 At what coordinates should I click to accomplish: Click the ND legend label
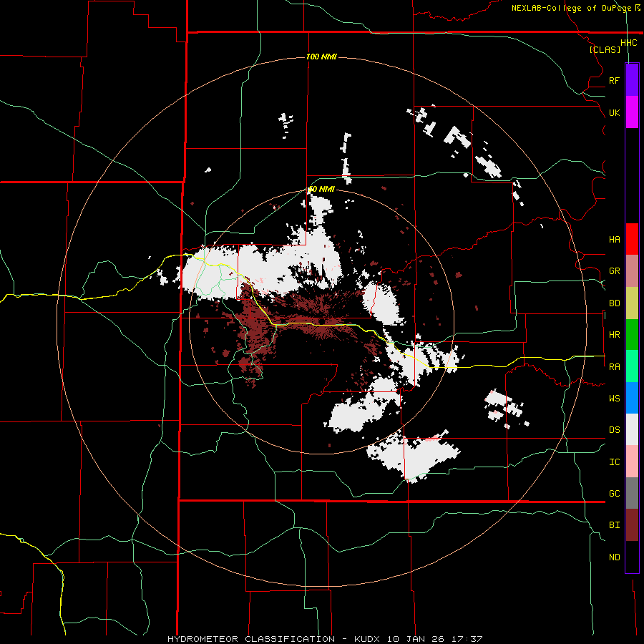tap(614, 557)
